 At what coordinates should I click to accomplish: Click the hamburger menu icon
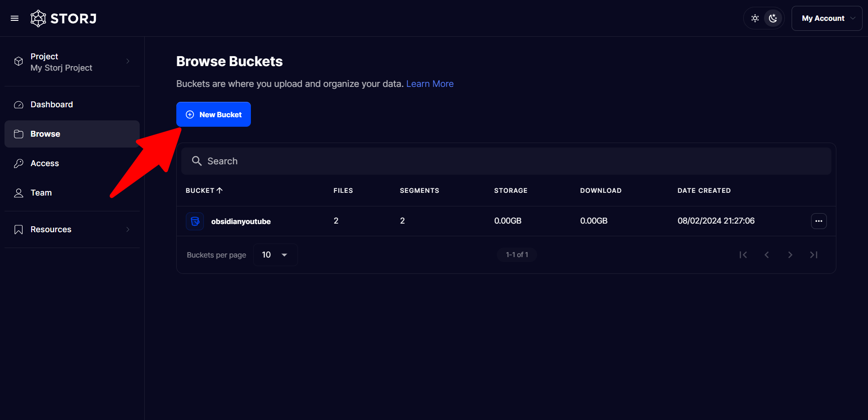coord(14,19)
